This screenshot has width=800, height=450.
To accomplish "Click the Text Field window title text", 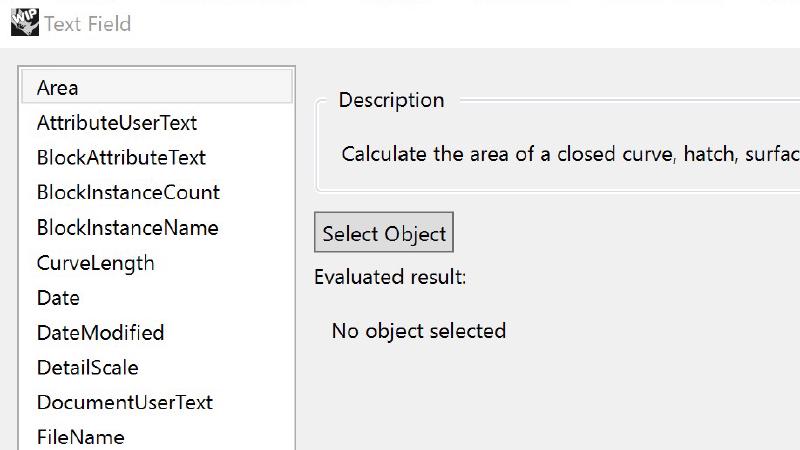I will tap(87, 23).
